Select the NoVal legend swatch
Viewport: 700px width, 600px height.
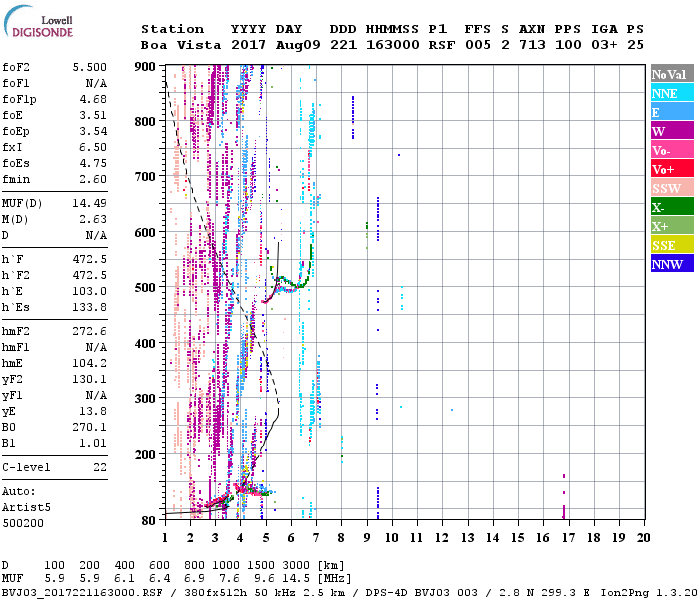click(668, 74)
